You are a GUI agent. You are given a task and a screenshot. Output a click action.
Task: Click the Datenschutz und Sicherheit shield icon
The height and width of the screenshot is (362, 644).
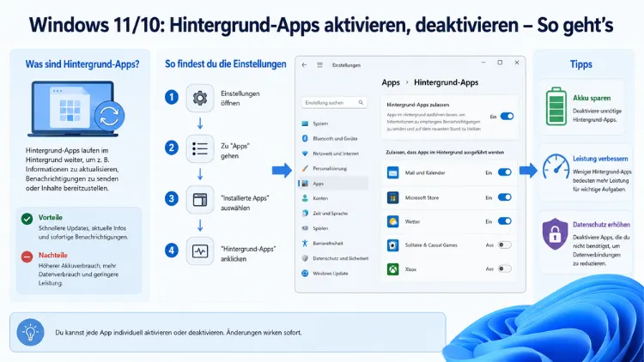305,258
